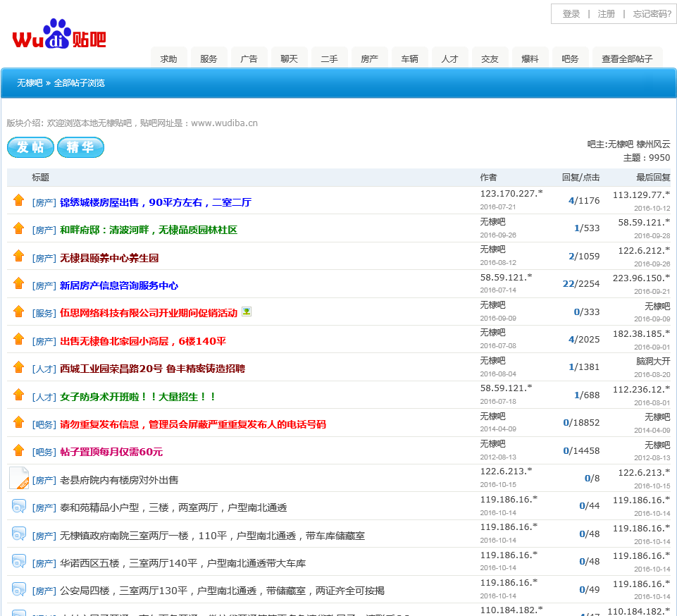Open the 求助 tab
This screenshot has width=677, height=616.
tap(169, 59)
